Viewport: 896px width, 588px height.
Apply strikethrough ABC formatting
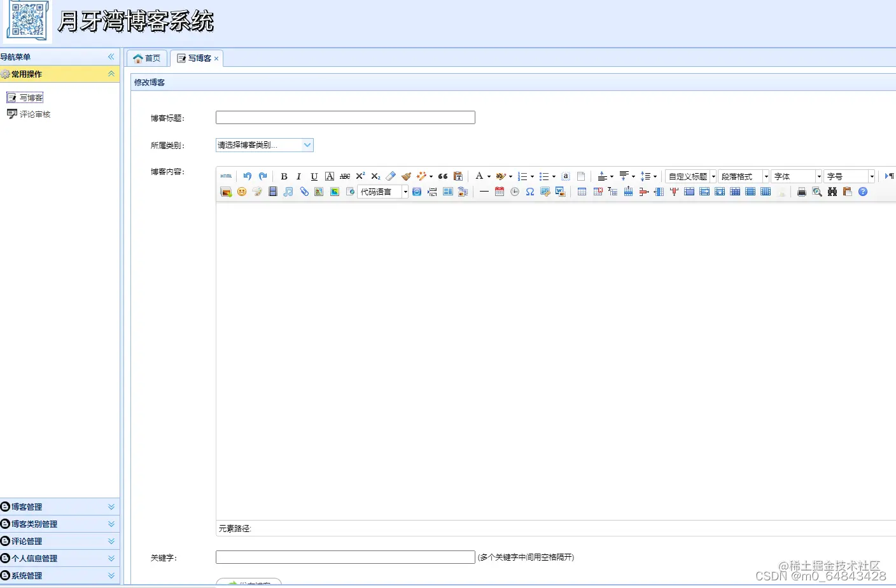point(345,176)
